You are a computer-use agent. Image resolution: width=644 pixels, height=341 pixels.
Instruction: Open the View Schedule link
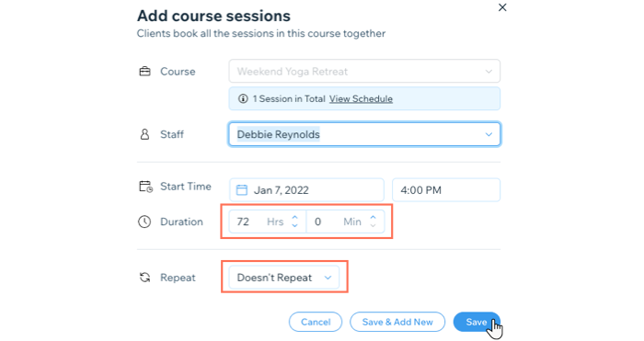(361, 99)
